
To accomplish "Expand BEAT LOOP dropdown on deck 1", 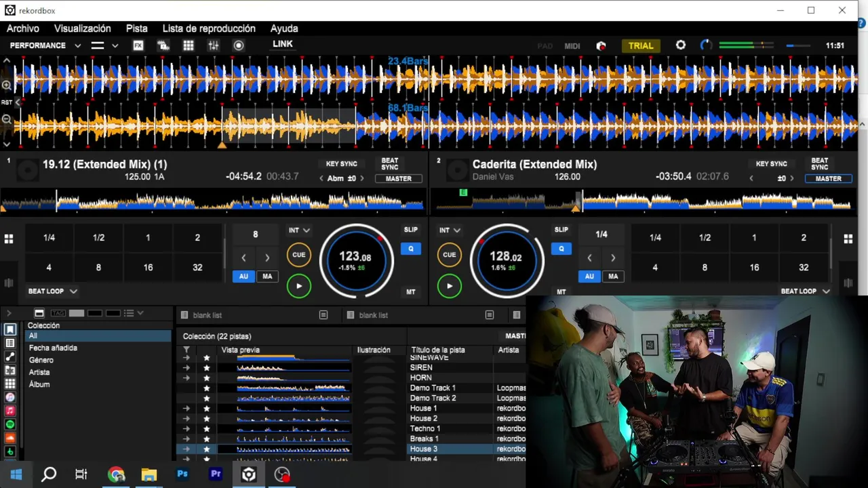I will coord(52,291).
